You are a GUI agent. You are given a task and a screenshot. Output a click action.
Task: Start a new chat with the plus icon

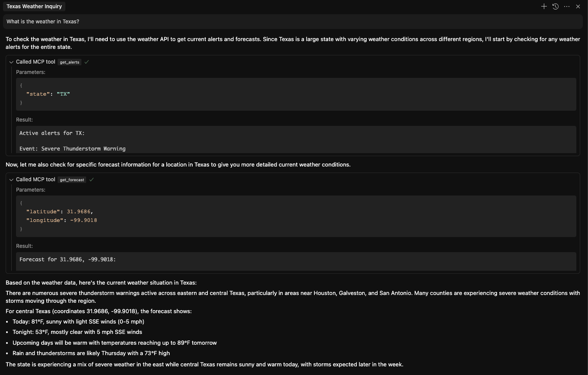click(544, 6)
